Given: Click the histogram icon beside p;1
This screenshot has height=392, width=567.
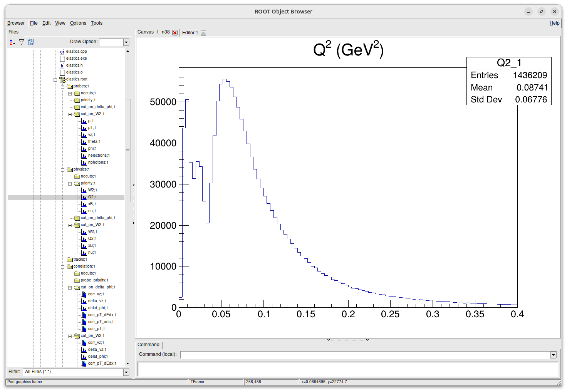Looking at the screenshot, I should [84, 121].
